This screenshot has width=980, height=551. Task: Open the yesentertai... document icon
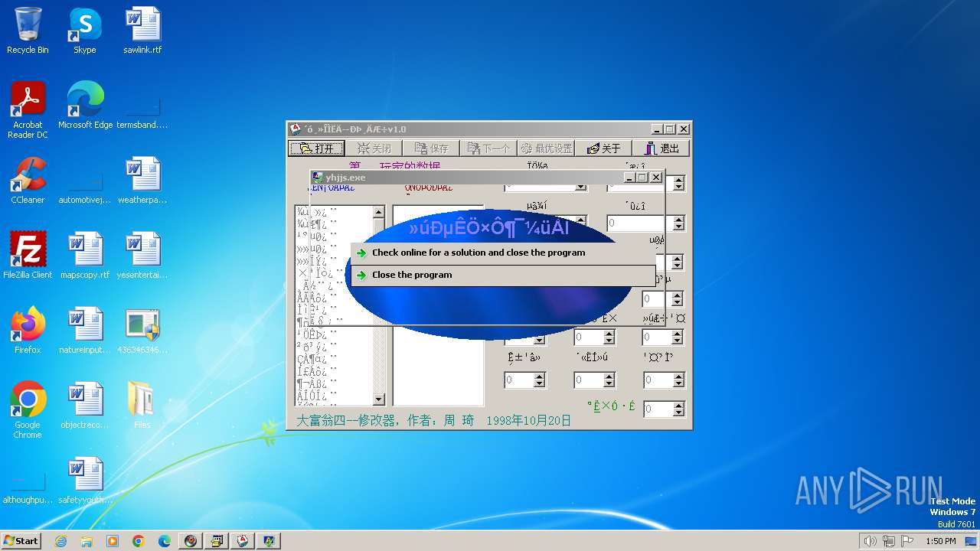(142, 256)
